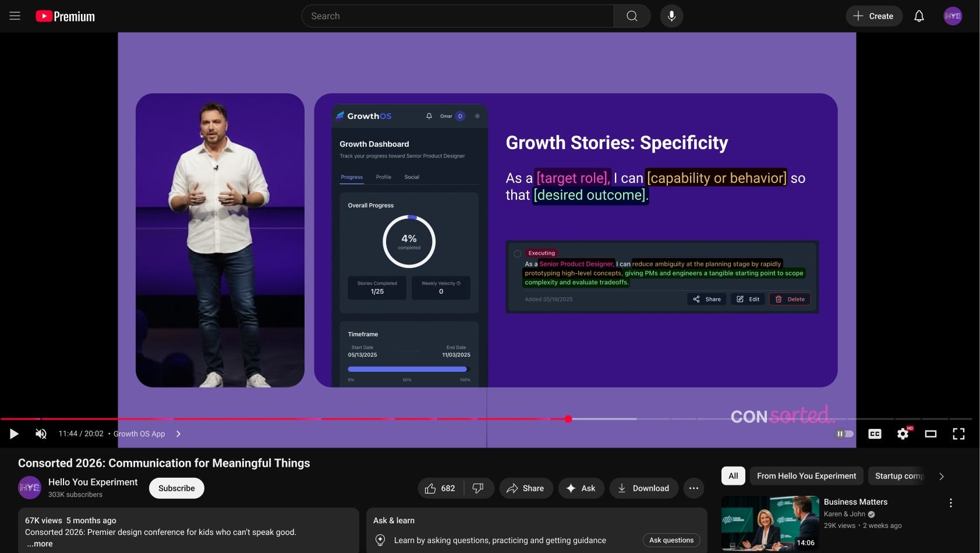Open the Karen & John channel
This screenshot has width=980, height=553.
[x=844, y=514]
